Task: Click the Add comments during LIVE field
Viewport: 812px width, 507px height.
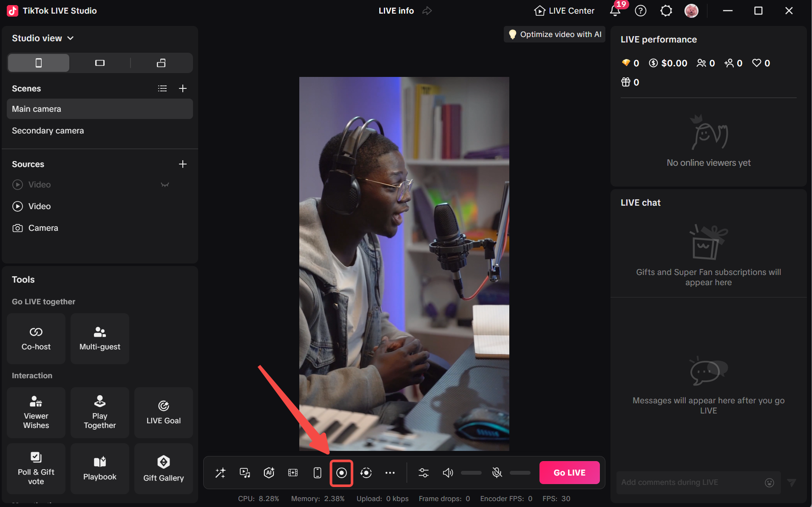Action: coord(680,482)
